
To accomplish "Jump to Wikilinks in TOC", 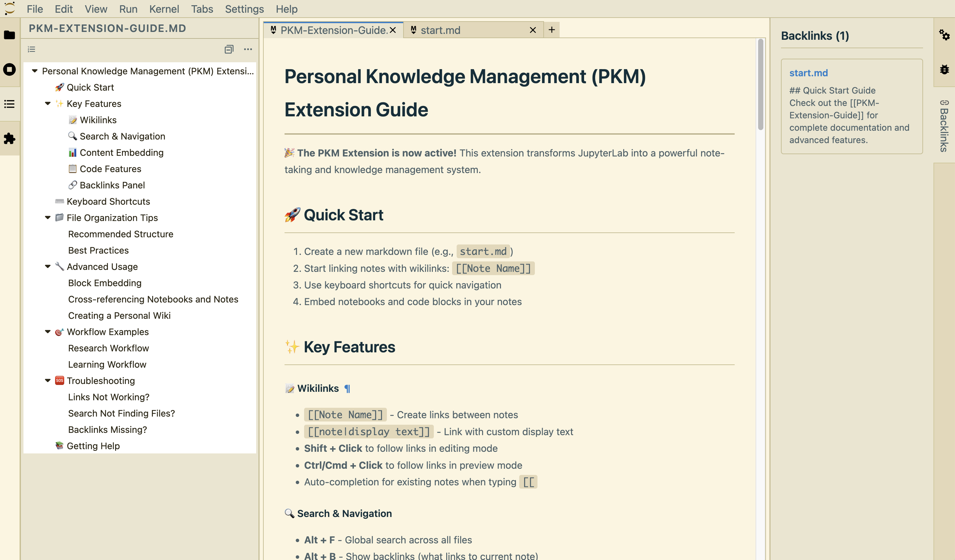I will point(98,120).
